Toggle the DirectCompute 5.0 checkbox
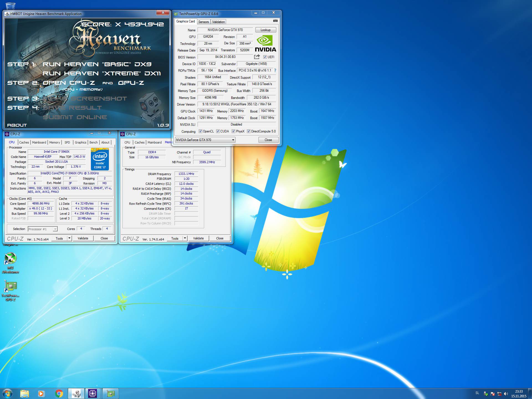The image size is (532, 399). point(249,131)
